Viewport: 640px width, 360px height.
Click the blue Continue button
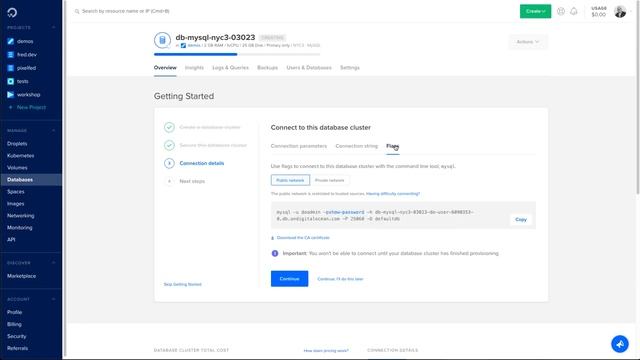(x=289, y=279)
